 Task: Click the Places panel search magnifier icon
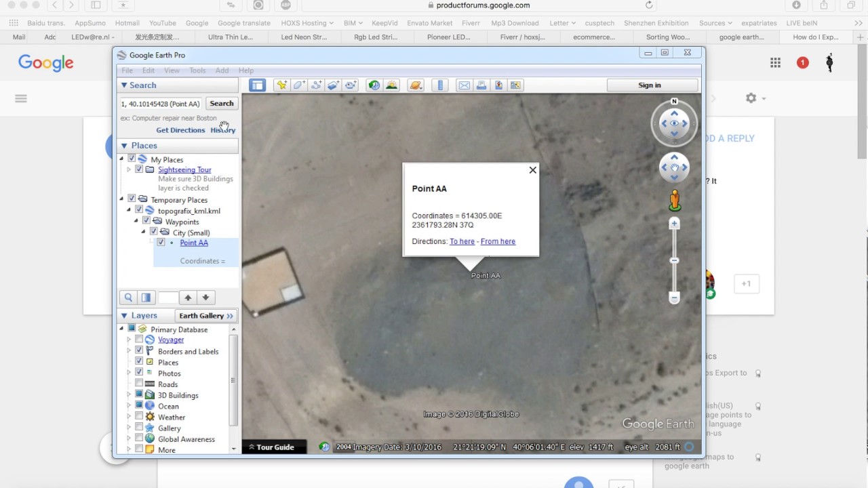pyautogui.click(x=128, y=298)
